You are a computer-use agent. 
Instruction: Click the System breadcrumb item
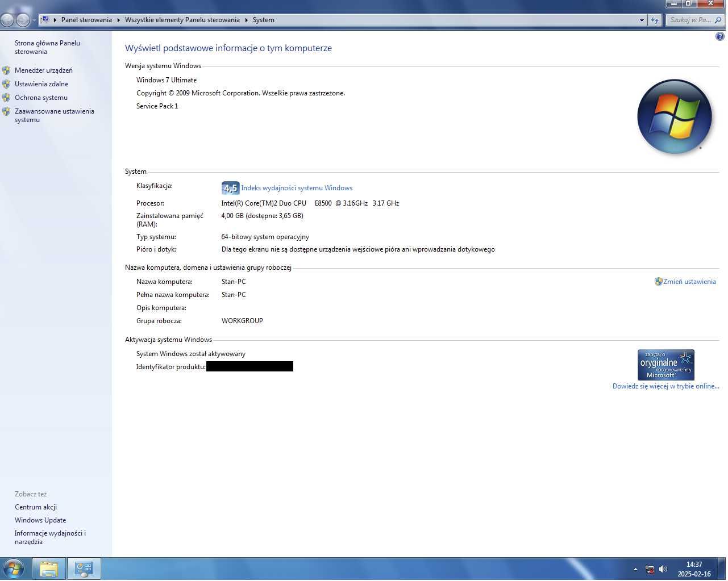(x=264, y=20)
